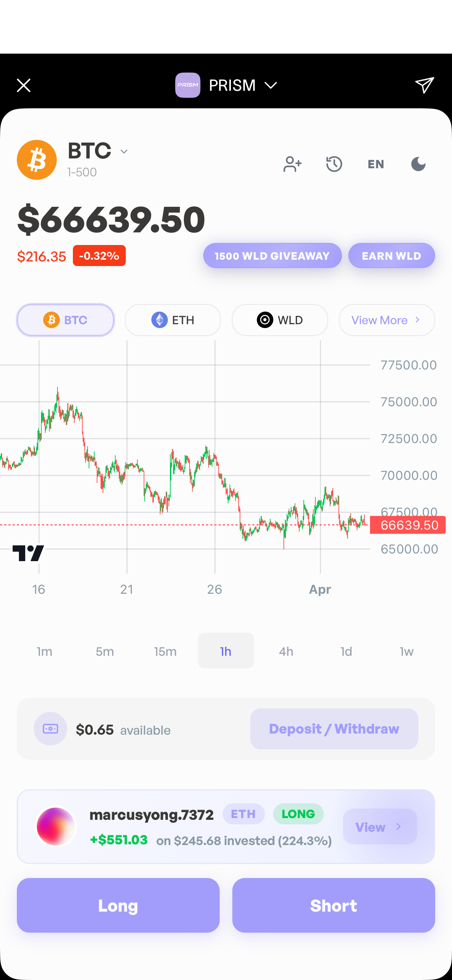The height and width of the screenshot is (980, 452).
Task: Expand the BTC asset dropdown
Action: point(124,151)
